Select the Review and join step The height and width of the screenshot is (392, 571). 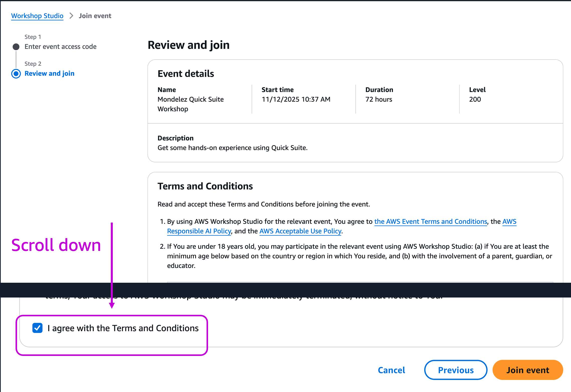(x=49, y=73)
